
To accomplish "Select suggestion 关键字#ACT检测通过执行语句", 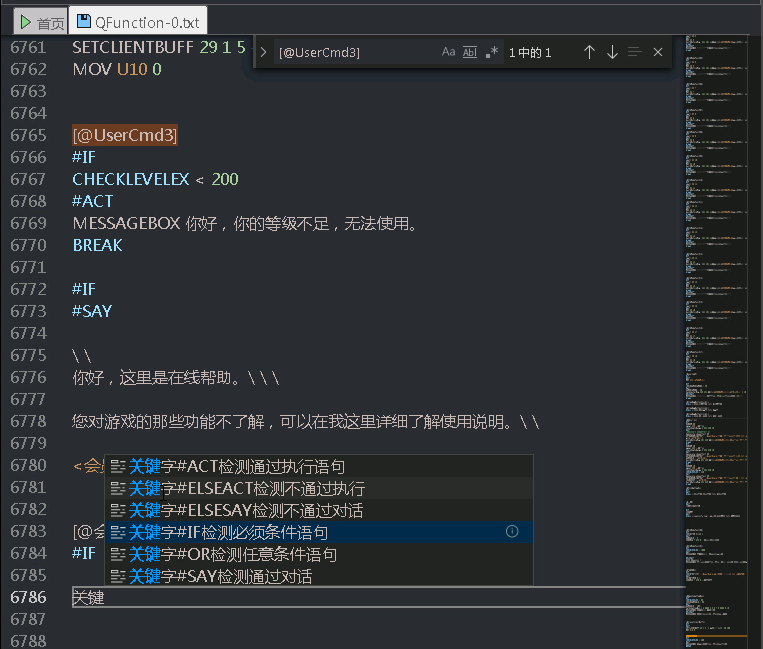I will pos(319,467).
